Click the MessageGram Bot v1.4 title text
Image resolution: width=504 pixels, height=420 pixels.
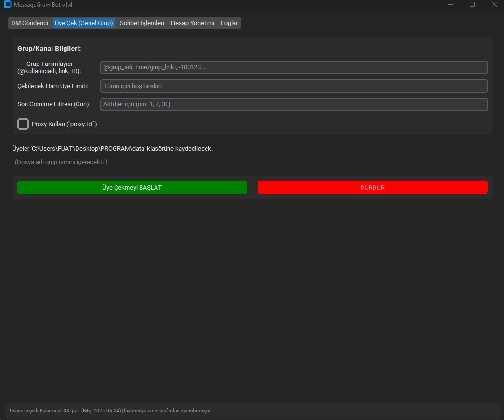click(x=43, y=5)
